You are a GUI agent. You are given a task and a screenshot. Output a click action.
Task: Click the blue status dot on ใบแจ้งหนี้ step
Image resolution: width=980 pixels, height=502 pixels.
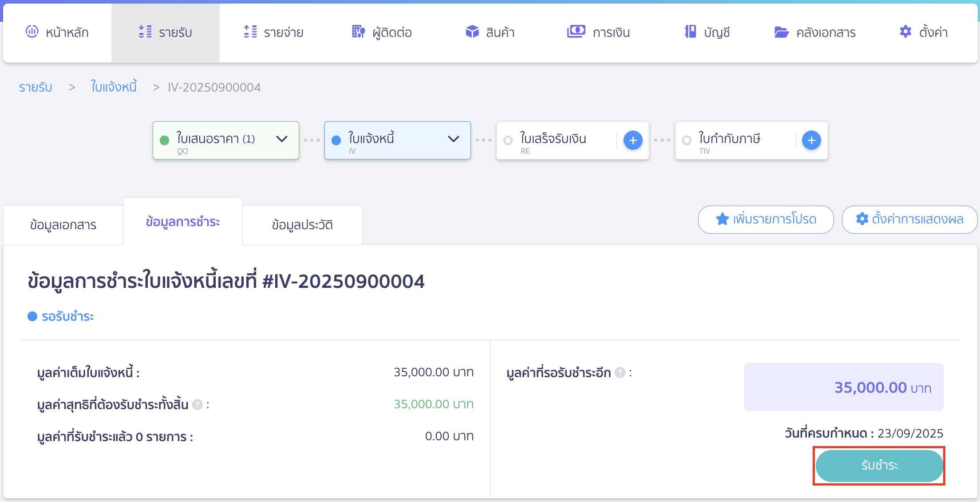coord(336,140)
